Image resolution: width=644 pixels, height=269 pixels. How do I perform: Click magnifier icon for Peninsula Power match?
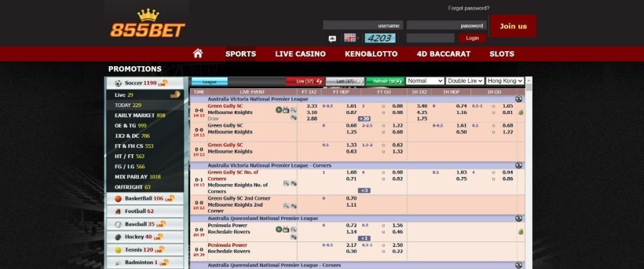click(293, 229)
